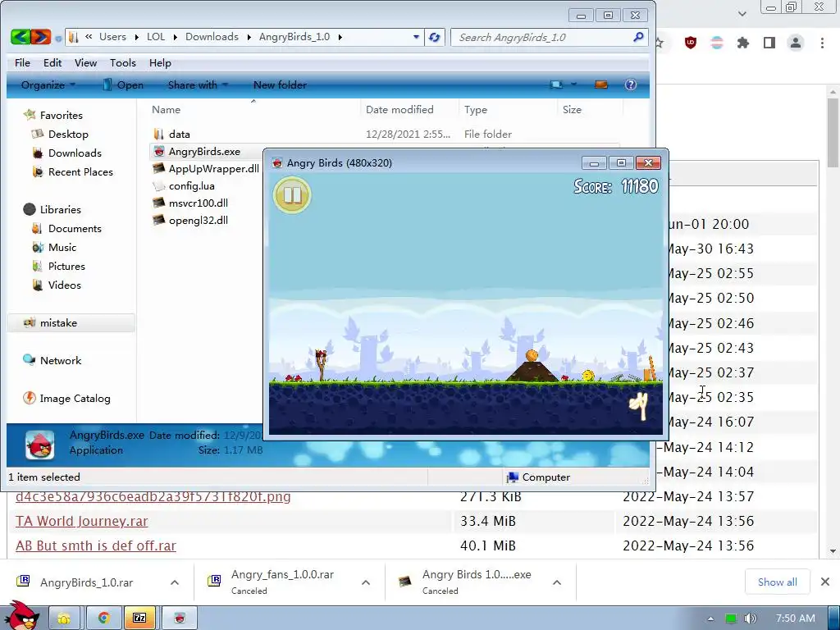Click the green tray status icon

coord(730,619)
